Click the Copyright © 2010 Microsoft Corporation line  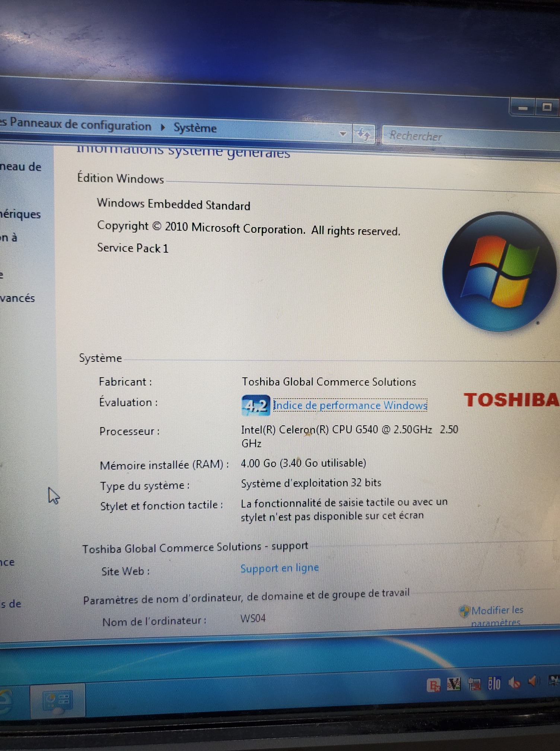[x=248, y=228]
